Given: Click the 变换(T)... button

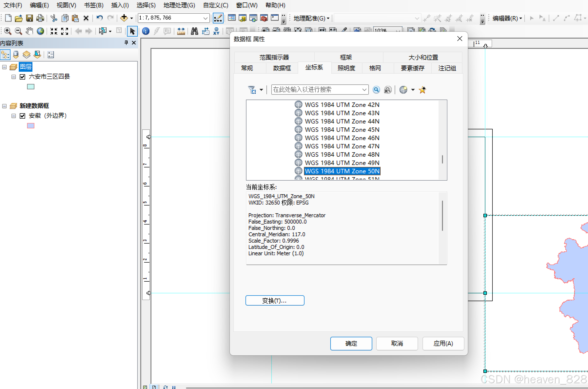Looking at the screenshot, I should (x=274, y=300).
